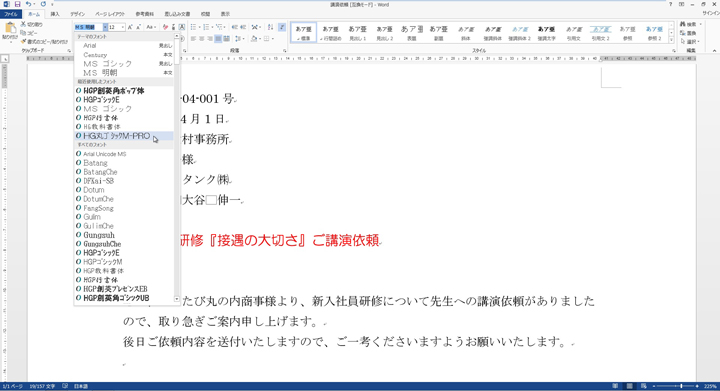Select Arial Unicode MS font
This screenshot has height=391, width=720.
124,154
